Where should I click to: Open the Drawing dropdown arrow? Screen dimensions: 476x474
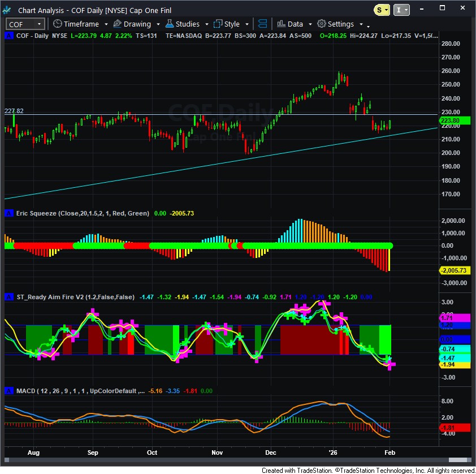point(158,24)
